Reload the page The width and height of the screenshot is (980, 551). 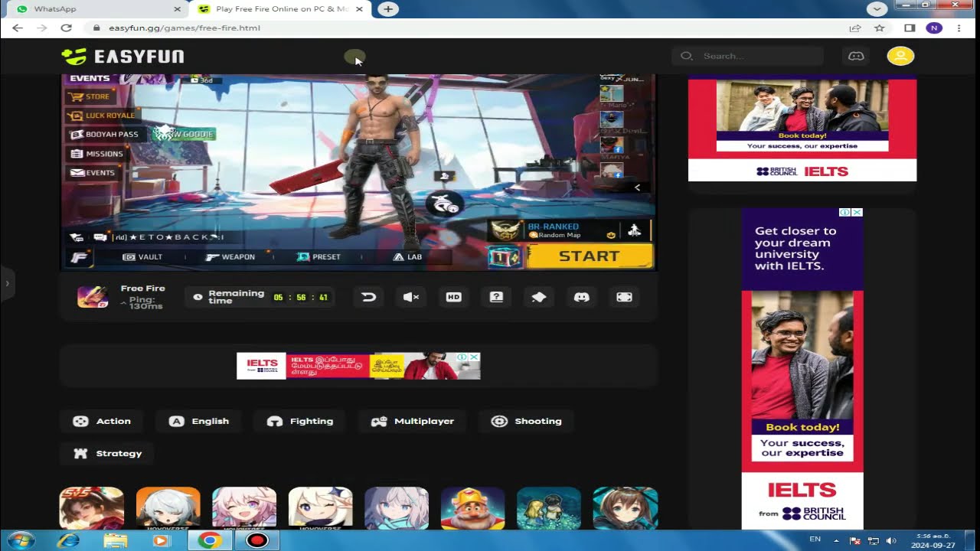tap(67, 28)
